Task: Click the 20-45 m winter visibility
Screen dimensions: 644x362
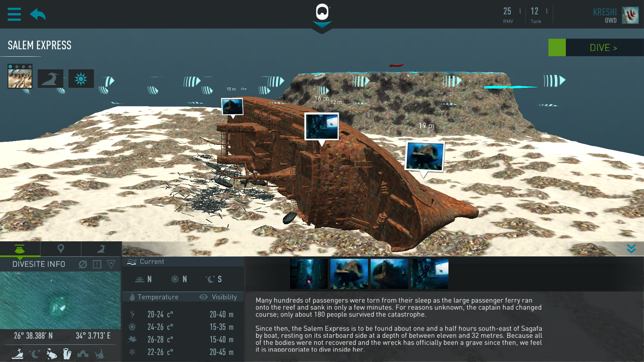Action: pos(222,352)
